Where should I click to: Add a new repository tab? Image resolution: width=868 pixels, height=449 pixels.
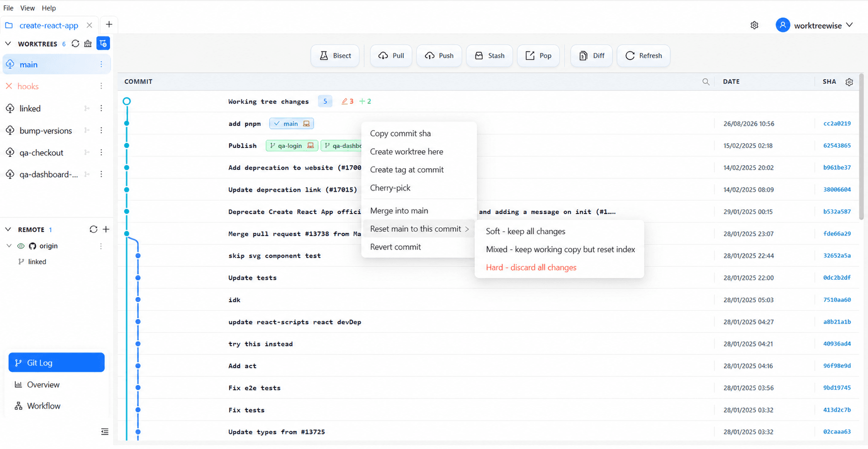[109, 24]
